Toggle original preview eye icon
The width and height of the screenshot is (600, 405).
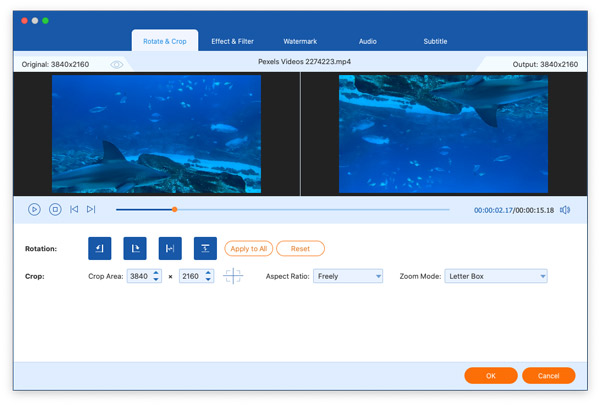pos(117,64)
